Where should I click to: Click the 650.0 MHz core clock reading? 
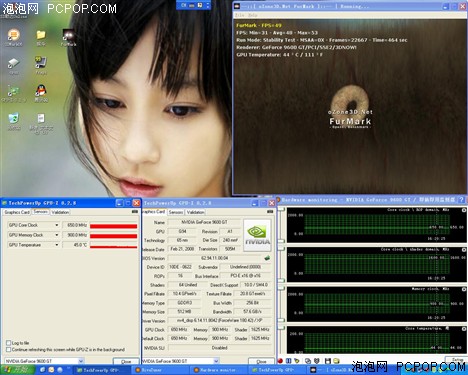(x=76, y=225)
